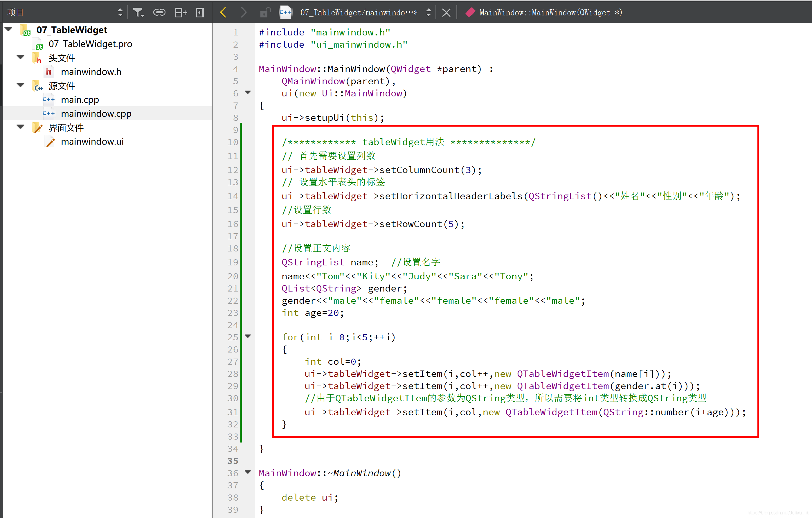Click the setColumnCount(3) code line
The width and height of the screenshot is (812, 518).
pyautogui.click(x=382, y=170)
